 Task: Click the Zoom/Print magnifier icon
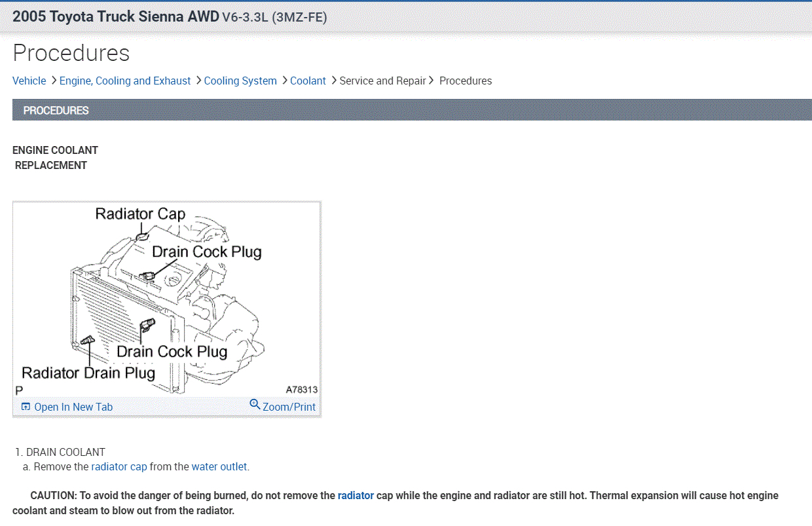pyautogui.click(x=255, y=404)
